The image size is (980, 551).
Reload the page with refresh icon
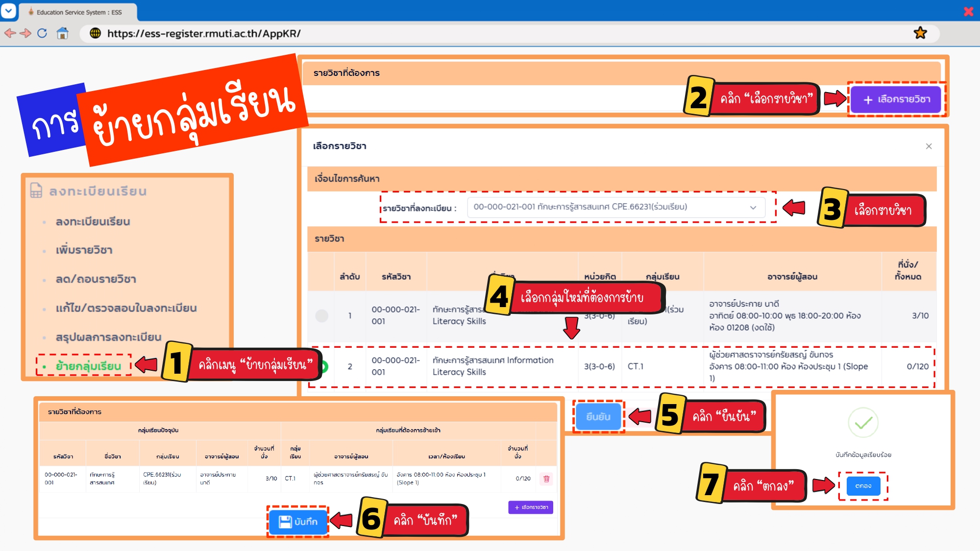(x=43, y=33)
